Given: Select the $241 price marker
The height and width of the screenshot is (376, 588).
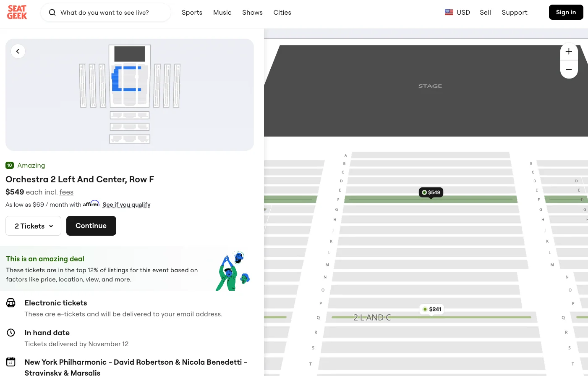Looking at the screenshot, I should (432, 309).
